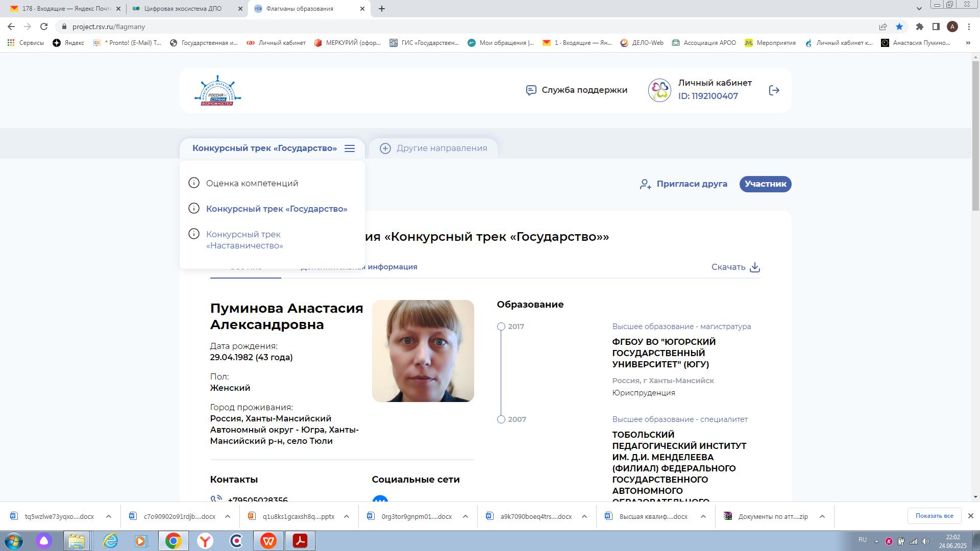Expand options for c7o90902o91rdjb docx download
The width and height of the screenshot is (980, 551).
coord(228,516)
